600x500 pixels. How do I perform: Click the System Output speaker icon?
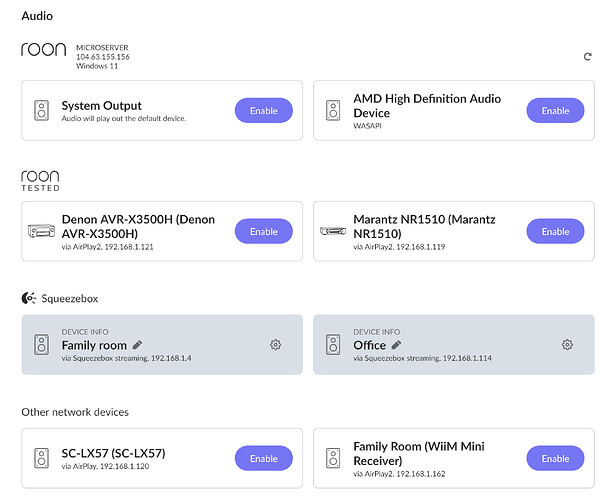tap(41, 111)
